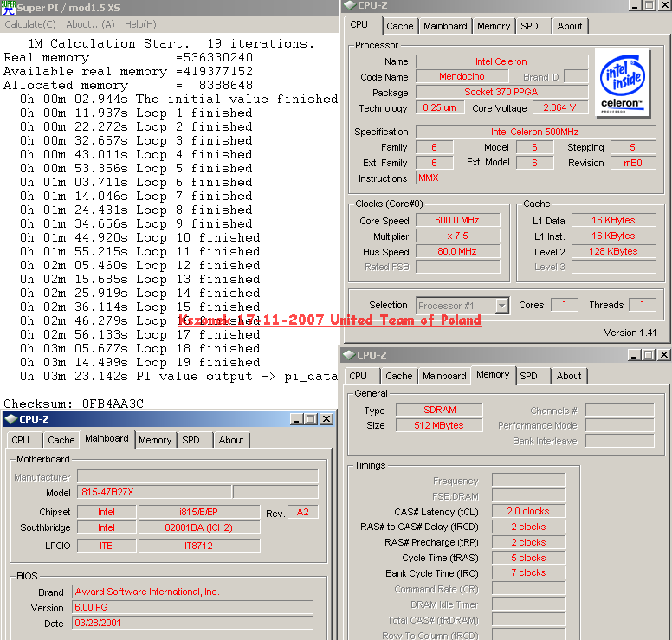Open the About...(A) menu in Super PI
Screen dimensions: 672x640
90,24
